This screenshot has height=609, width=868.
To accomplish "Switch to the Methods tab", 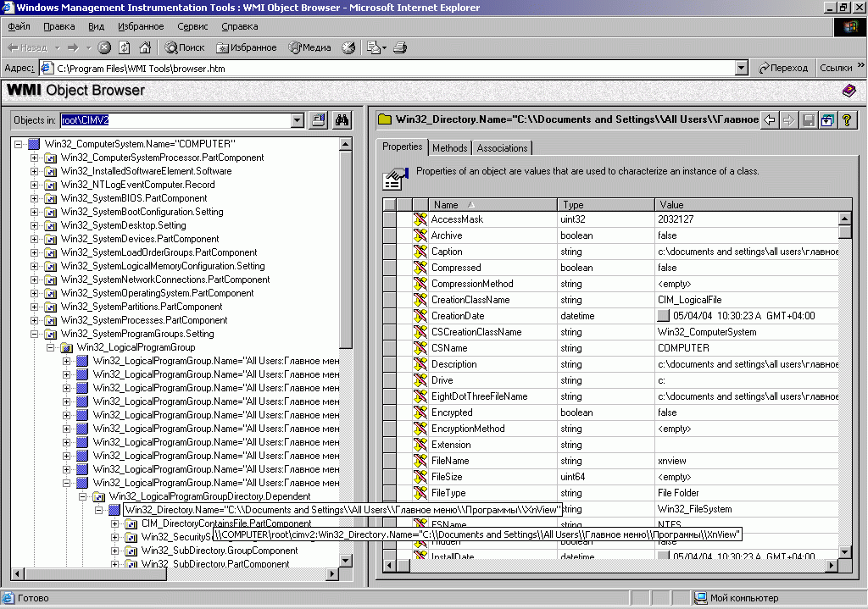I will [x=449, y=147].
